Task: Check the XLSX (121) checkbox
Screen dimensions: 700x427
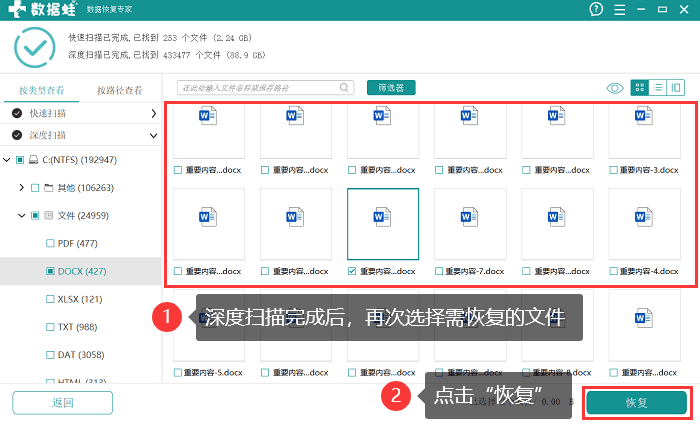Action: click(50, 299)
